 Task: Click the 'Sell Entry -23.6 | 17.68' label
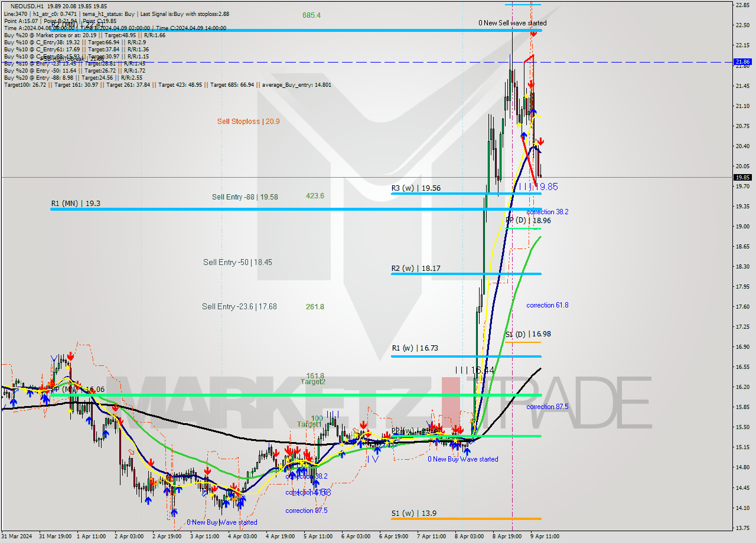[x=239, y=306]
